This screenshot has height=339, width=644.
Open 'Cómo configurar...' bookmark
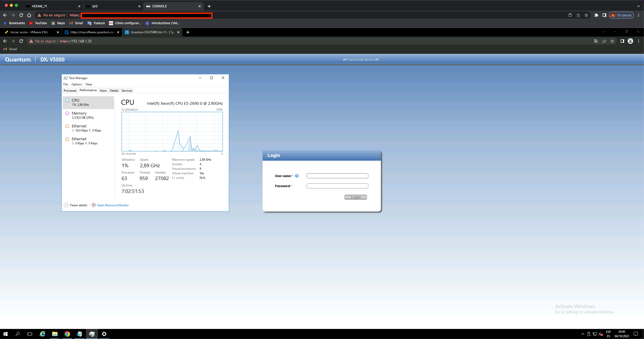point(125,23)
